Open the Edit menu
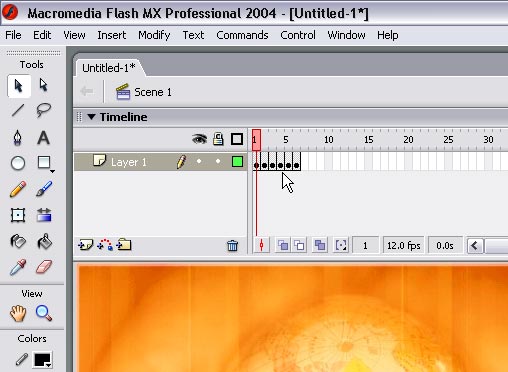 (42, 35)
